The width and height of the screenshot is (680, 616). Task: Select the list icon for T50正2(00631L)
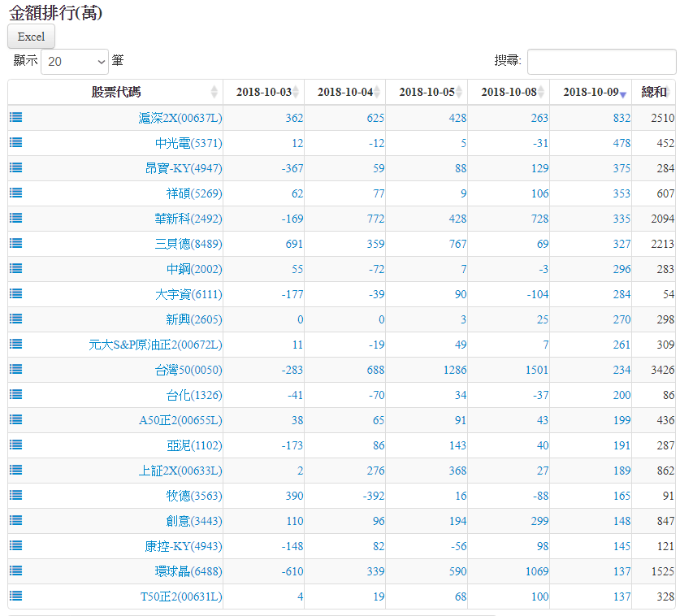coord(16,596)
